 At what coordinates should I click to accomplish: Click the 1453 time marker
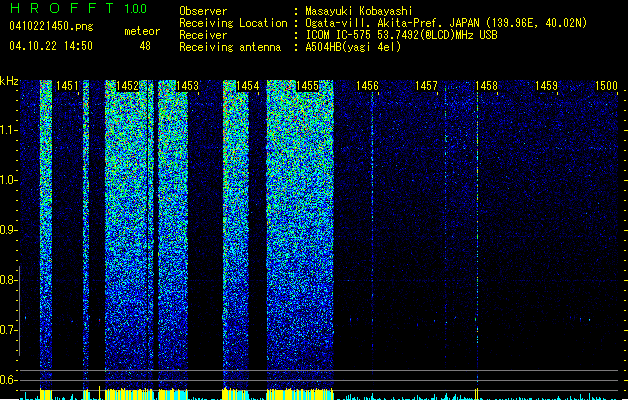click(187, 86)
